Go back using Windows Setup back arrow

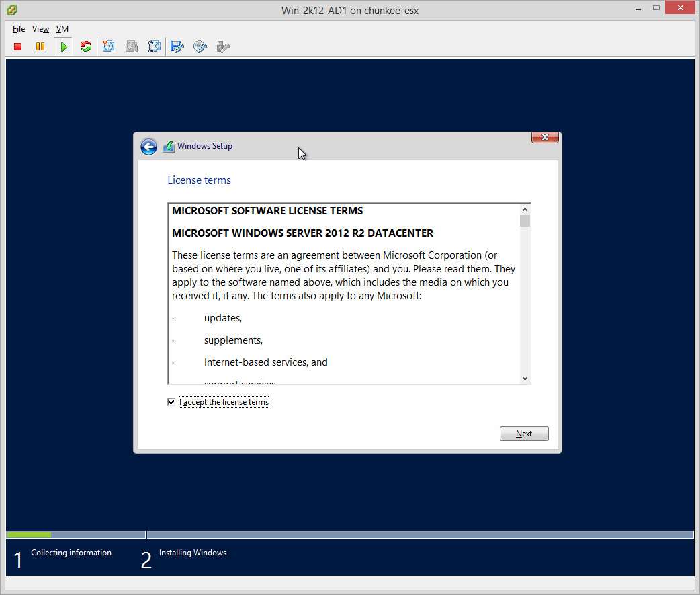click(x=148, y=147)
